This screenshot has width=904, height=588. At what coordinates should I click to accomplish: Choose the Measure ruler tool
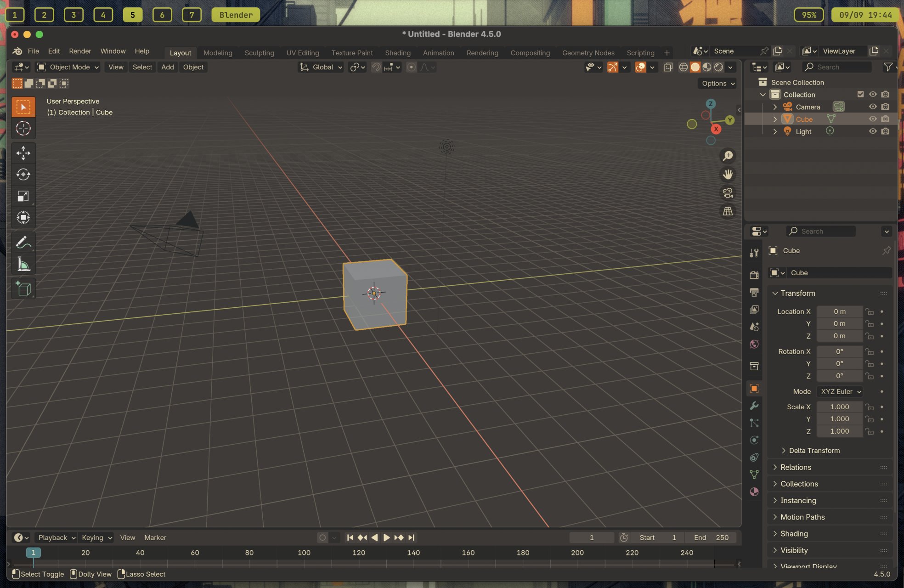click(x=23, y=264)
